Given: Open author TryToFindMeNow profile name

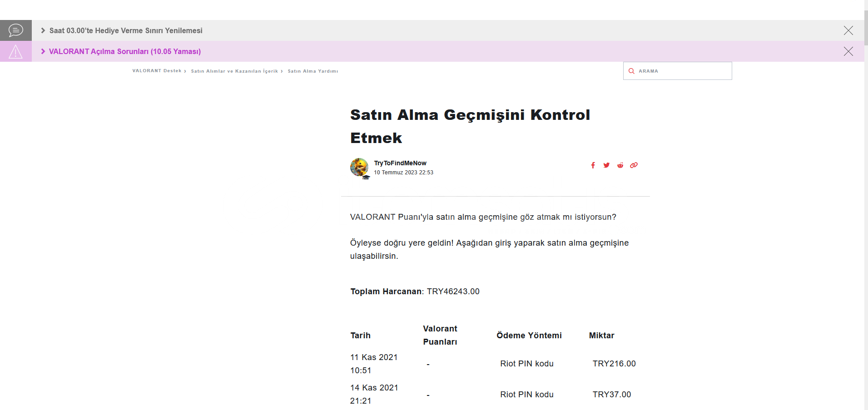Looking at the screenshot, I should tap(400, 163).
